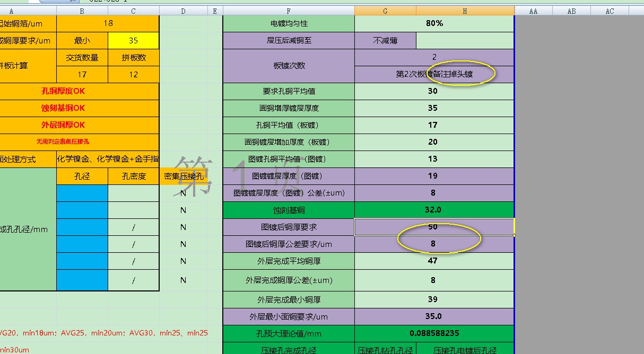Select column header AB
This screenshot has width=644, height=354.
(571, 11)
